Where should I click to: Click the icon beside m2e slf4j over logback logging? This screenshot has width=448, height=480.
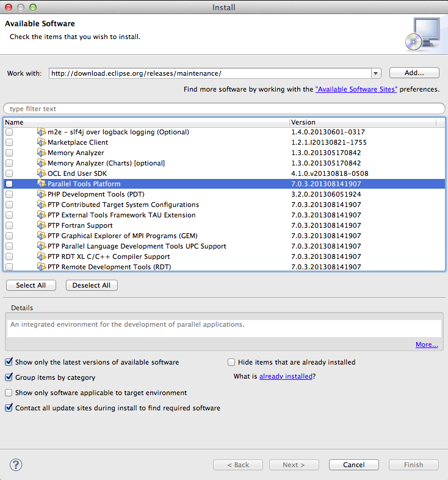click(42, 132)
